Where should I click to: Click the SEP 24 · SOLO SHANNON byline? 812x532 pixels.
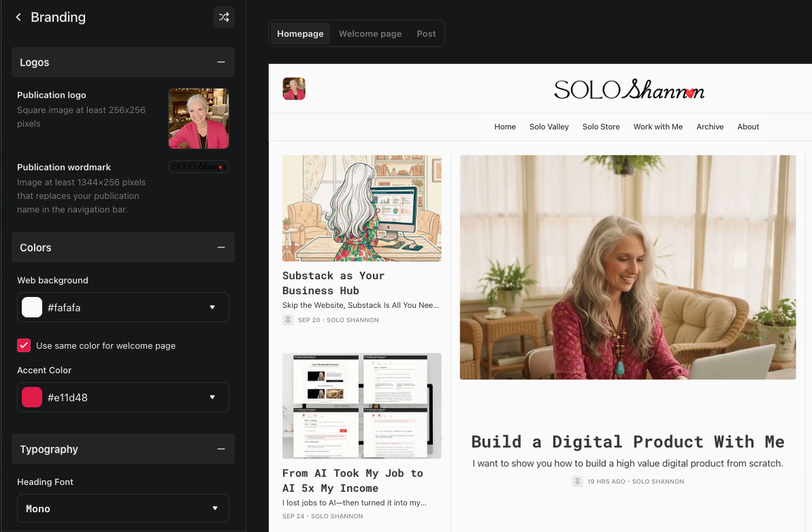(323, 516)
